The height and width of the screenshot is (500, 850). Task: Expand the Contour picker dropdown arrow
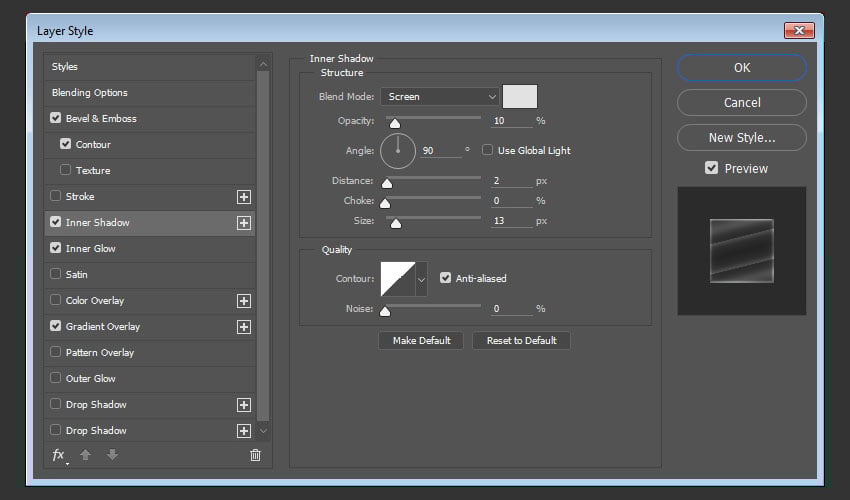coord(421,279)
